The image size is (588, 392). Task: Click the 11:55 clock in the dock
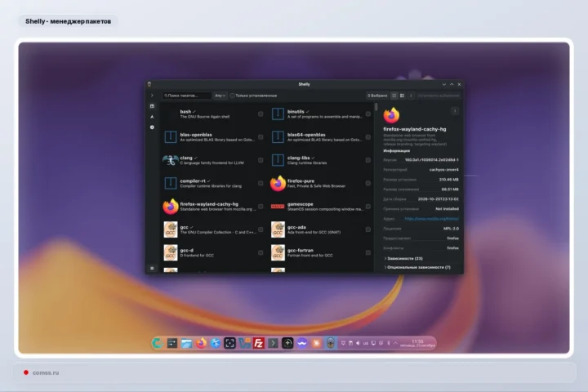tap(417, 343)
